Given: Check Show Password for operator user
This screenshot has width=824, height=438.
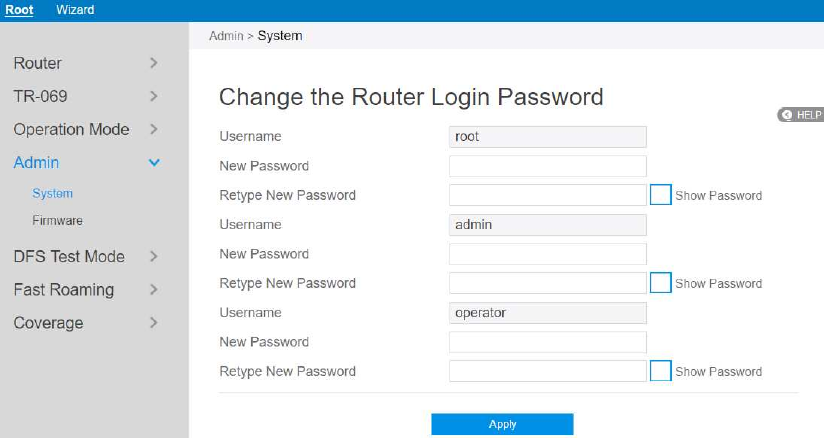Looking at the screenshot, I should (660, 371).
